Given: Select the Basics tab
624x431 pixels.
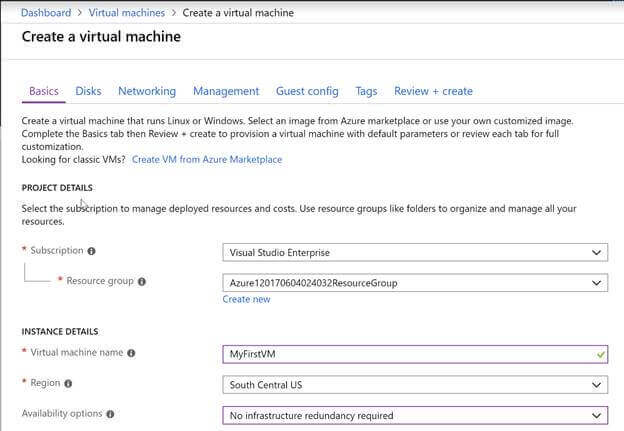Looking at the screenshot, I should [44, 91].
